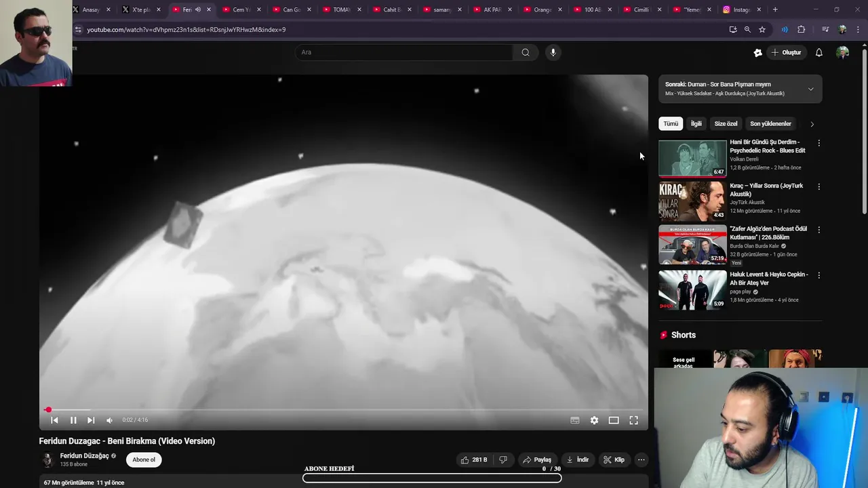Open Feridun Düzağaç channel avatar
The height and width of the screenshot is (488, 868).
coord(47,460)
